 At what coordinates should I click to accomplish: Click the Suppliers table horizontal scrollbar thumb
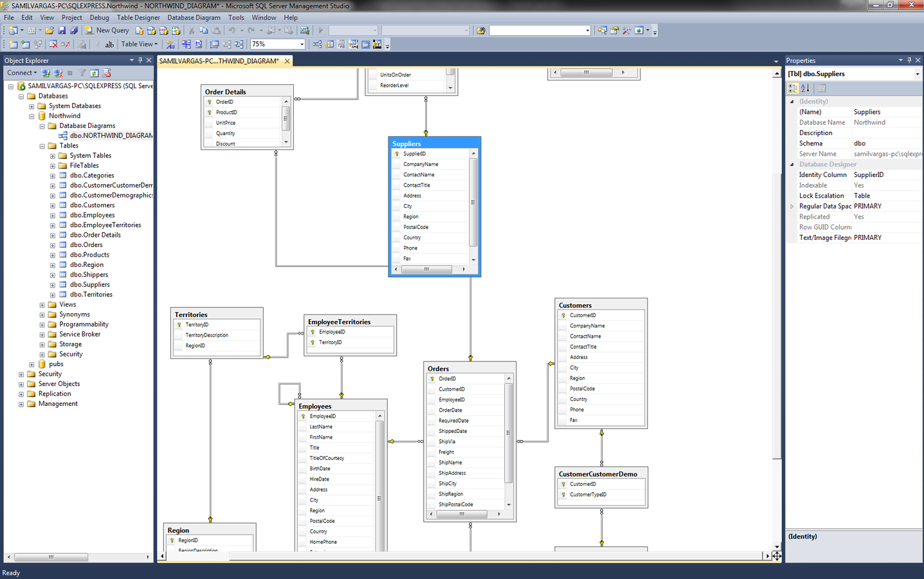click(426, 270)
